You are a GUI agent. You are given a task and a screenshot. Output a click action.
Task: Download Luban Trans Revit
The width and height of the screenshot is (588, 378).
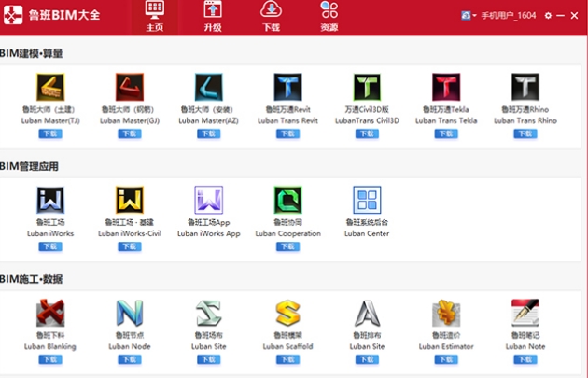tap(287, 133)
